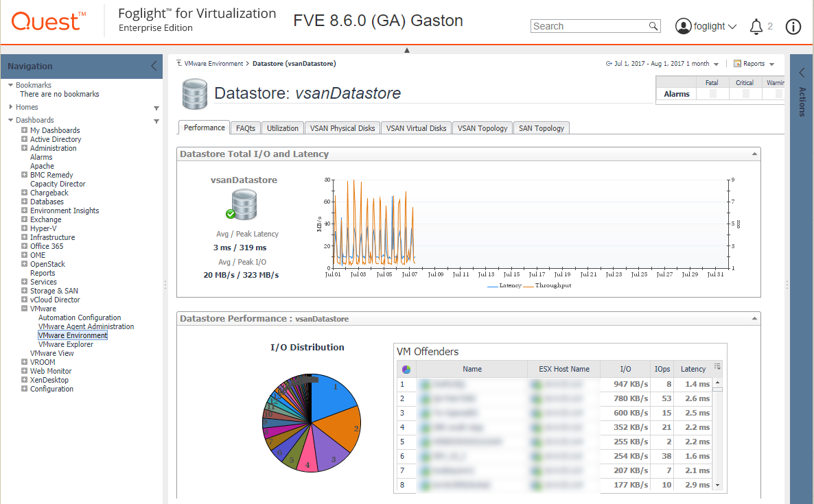Expand the VROOM node
The width and height of the screenshot is (814, 504).
[24, 362]
